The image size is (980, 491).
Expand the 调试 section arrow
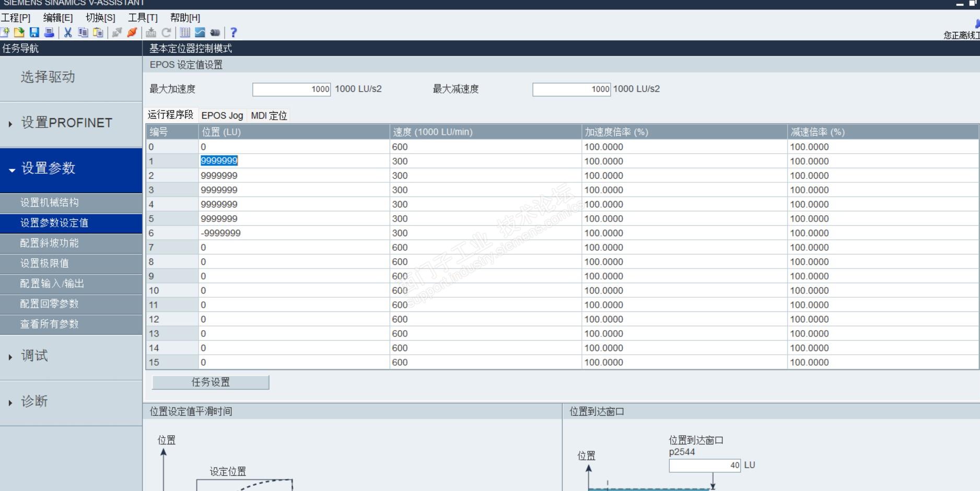(10, 357)
